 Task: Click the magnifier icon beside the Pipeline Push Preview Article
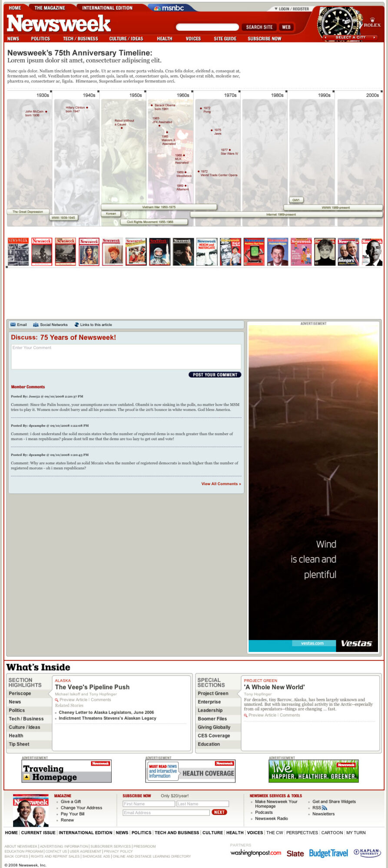(56, 700)
